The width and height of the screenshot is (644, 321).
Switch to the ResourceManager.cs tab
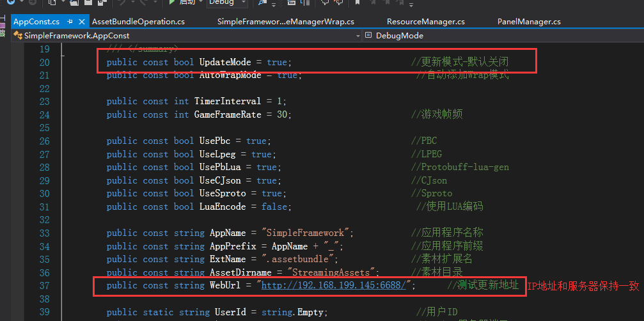coord(425,21)
